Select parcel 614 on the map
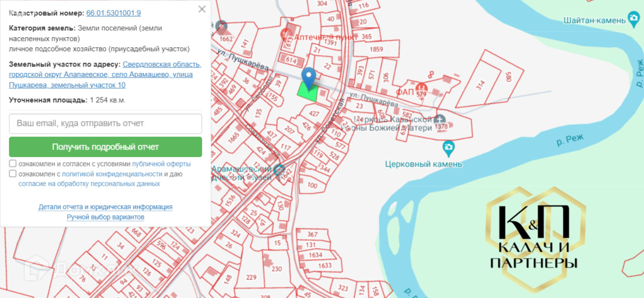644x298 pixels. [x=291, y=59]
